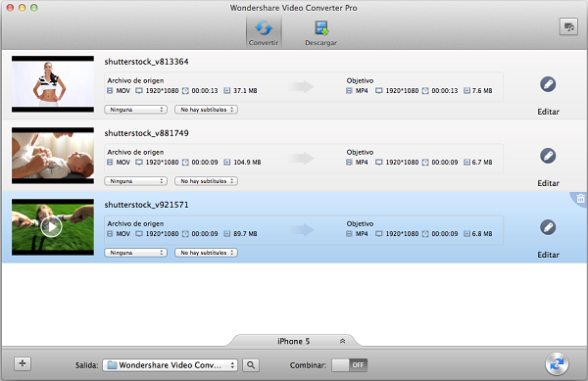Viewport: 588px width, 381px height.
Task: Open the subtitles dropdown for shutterstock_v921571
Action: pos(206,253)
